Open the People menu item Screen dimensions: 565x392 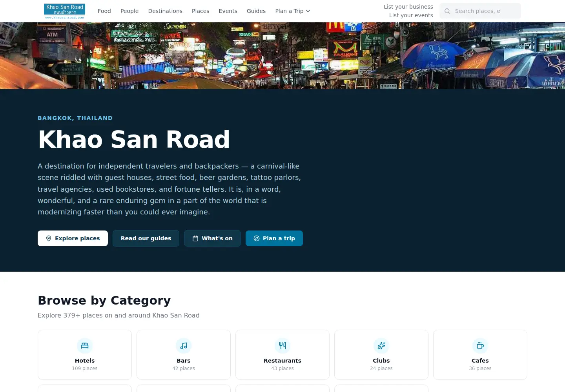tap(129, 11)
